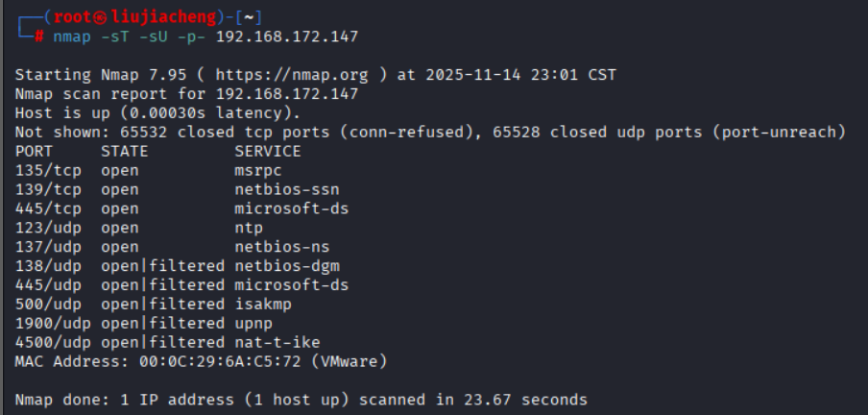
Task: Click the nat-t-ike service name
Action: coord(277,343)
